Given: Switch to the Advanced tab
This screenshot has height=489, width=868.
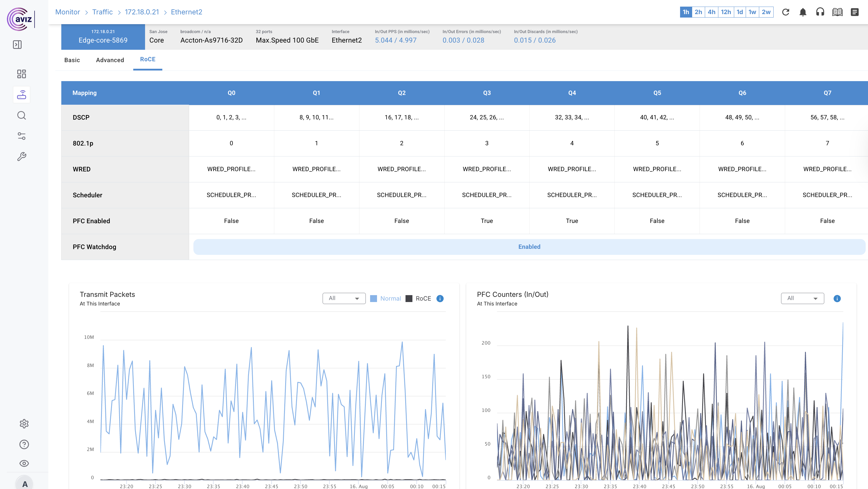Looking at the screenshot, I should coord(110,60).
